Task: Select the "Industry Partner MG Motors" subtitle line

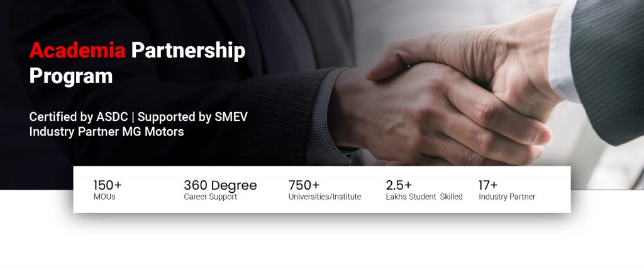Action: tap(106, 132)
